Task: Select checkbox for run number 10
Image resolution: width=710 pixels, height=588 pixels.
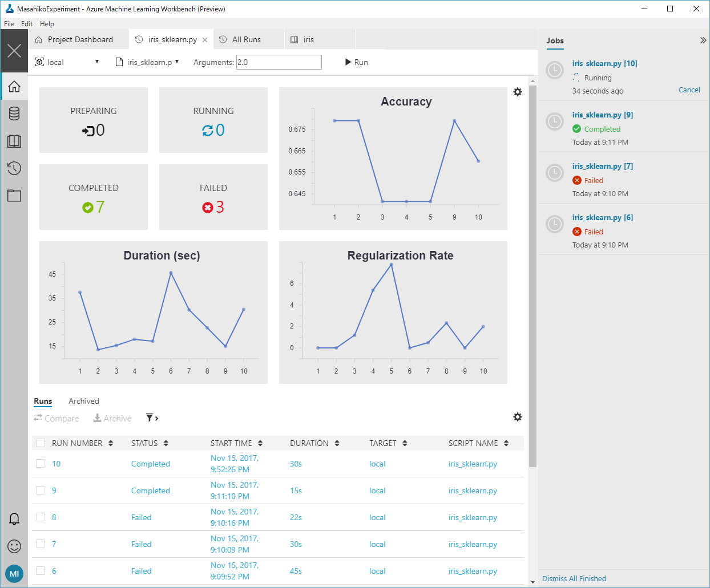Action: click(41, 464)
